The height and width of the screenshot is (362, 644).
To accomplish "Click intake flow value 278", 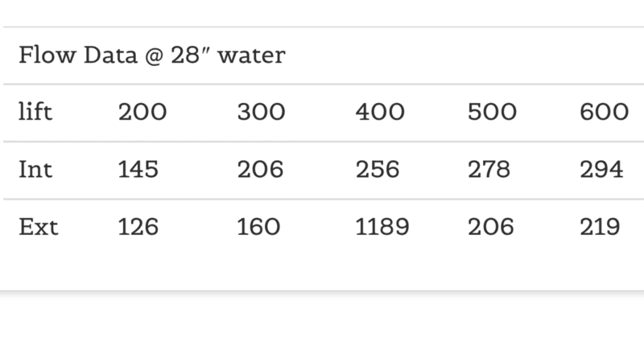I will pos(489,170).
